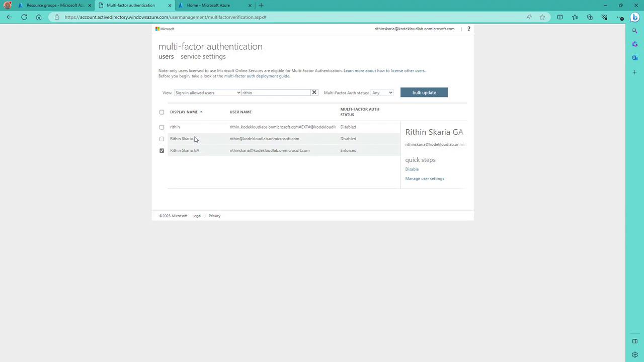Open the help question mark icon
Screen dimensions: 644x362
click(469, 29)
